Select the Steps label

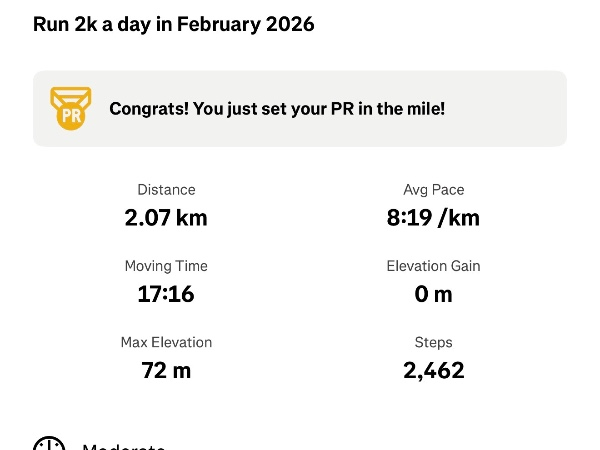click(x=433, y=342)
